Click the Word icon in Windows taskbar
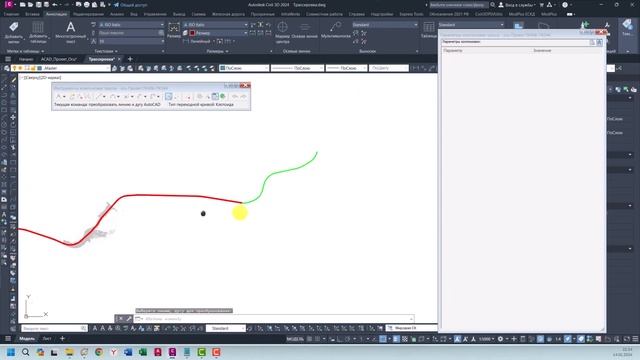 tap(128, 352)
